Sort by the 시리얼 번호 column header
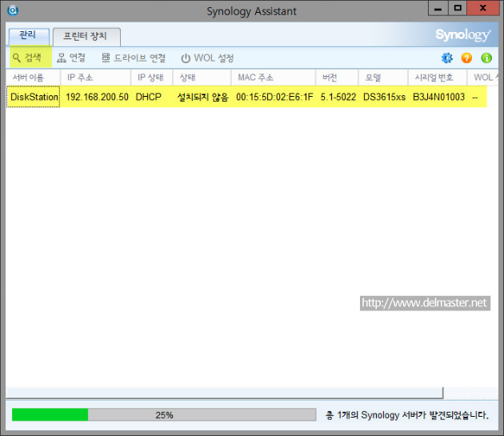 [x=438, y=78]
